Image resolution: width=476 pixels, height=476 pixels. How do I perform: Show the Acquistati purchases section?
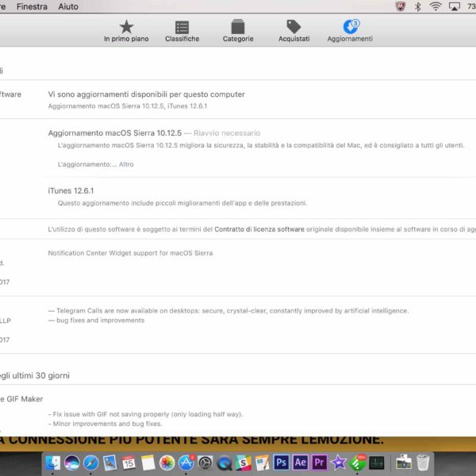[294, 31]
